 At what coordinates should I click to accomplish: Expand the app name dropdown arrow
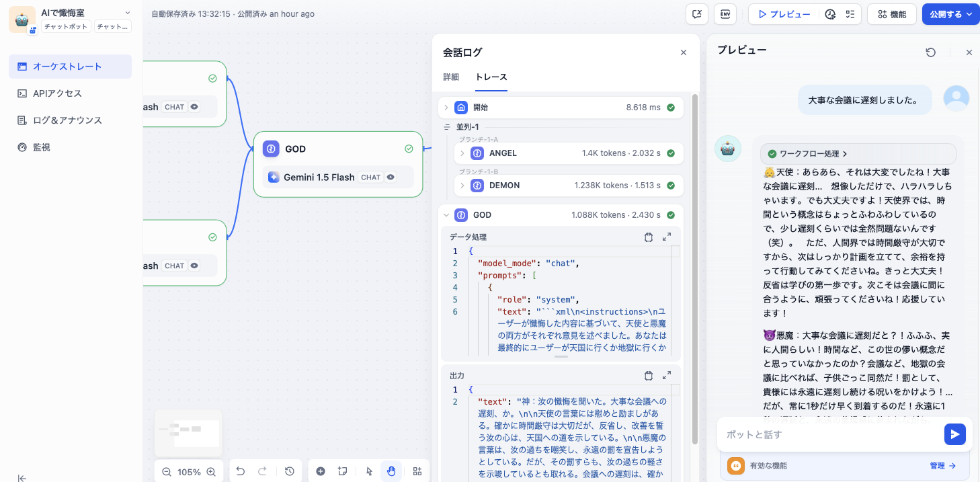[128, 13]
